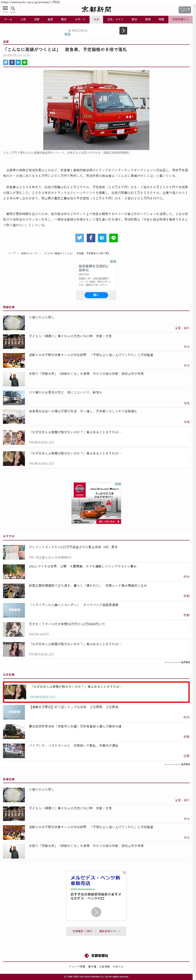Share via small LINE icon under headline

(25, 62)
